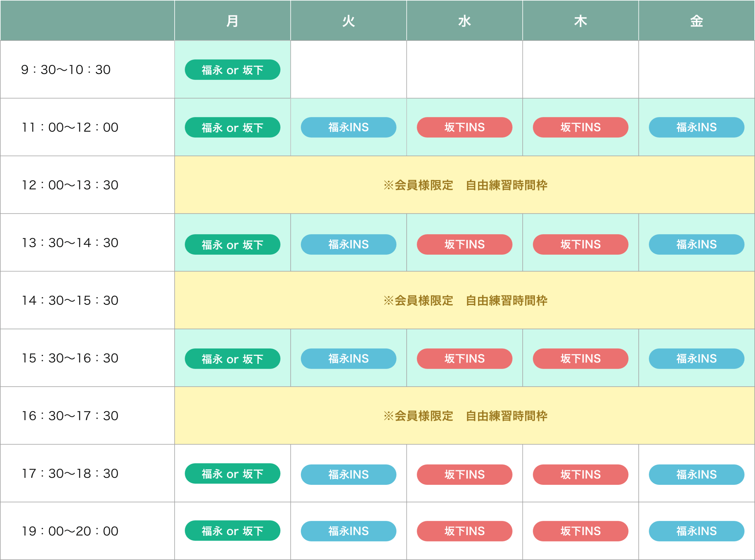Select Wednesday 11:00 坂下INS slot
The height and width of the screenshot is (560, 755).
pos(464,127)
